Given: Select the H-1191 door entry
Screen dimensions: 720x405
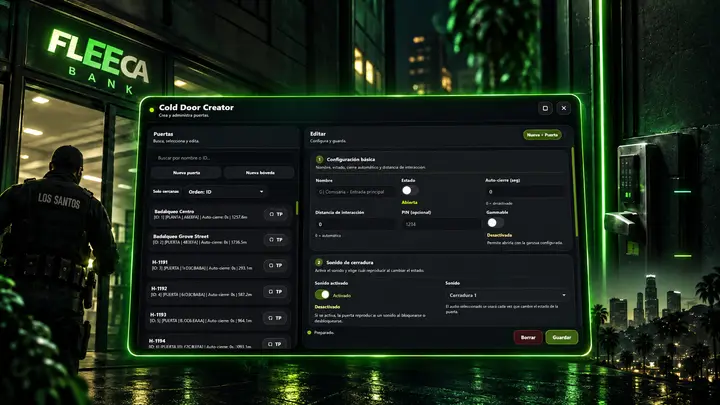Looking at the screenshot, I should click(x=220, y=265).
